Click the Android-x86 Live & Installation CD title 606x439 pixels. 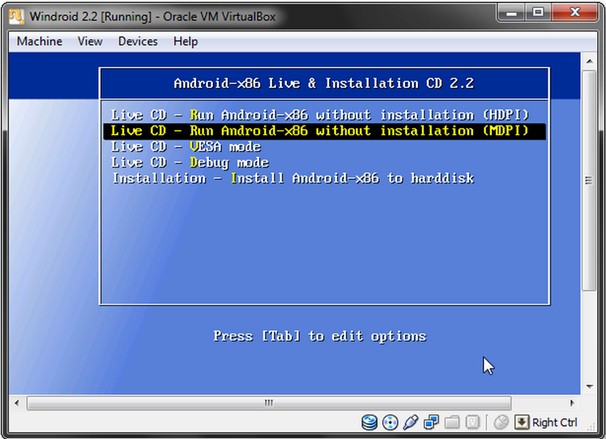click(x=324, y=83)
